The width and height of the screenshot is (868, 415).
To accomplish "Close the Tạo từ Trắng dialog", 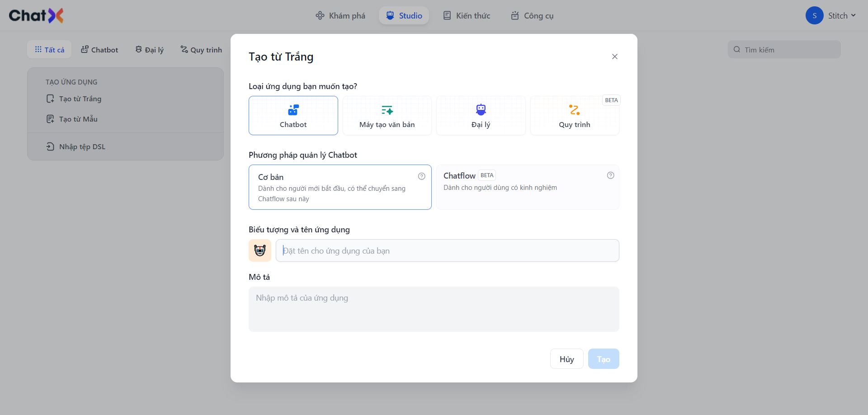I will click(615, 57).
